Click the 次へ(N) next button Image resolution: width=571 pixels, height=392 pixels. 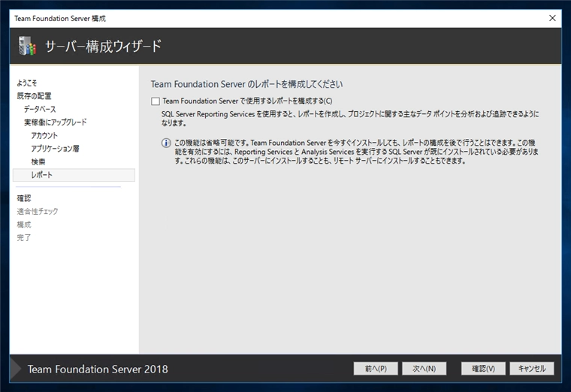click(x=424, y=368)
